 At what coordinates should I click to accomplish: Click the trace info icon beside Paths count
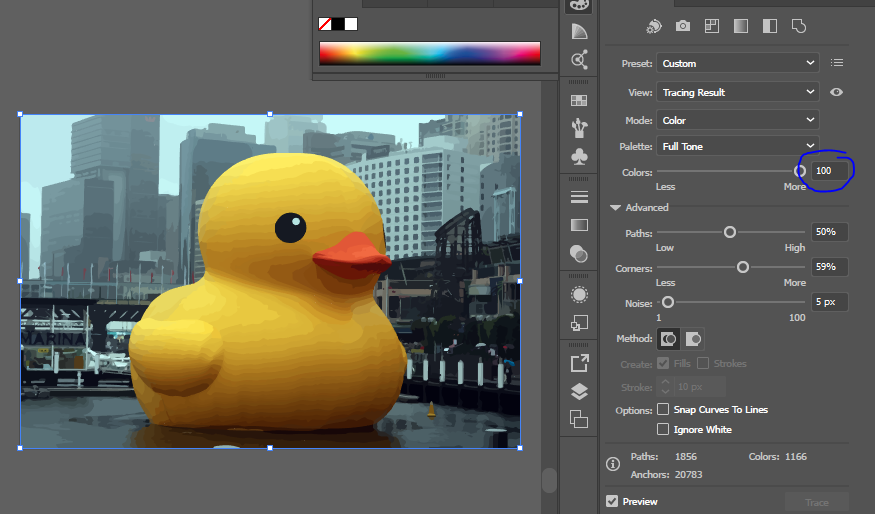[x=613, y=464]
